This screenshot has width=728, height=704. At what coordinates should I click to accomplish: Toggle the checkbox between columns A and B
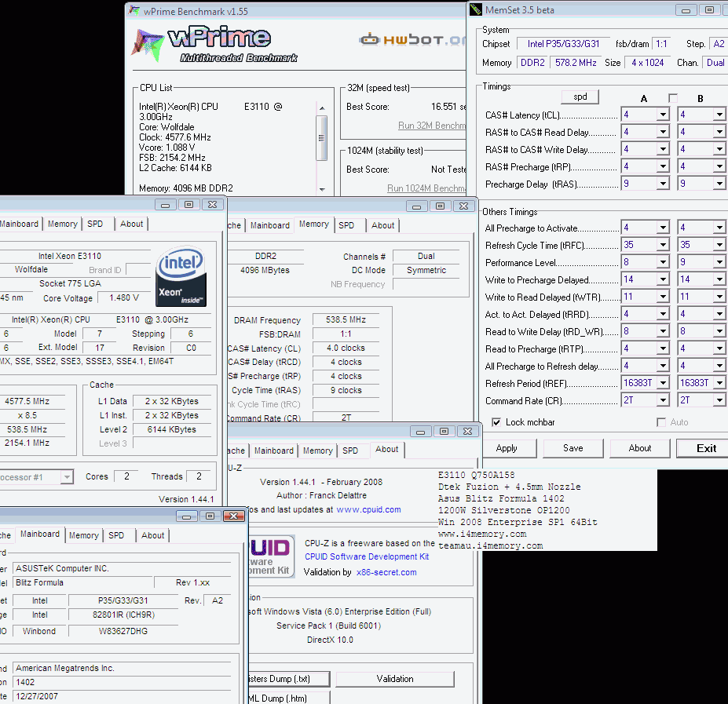673,98
